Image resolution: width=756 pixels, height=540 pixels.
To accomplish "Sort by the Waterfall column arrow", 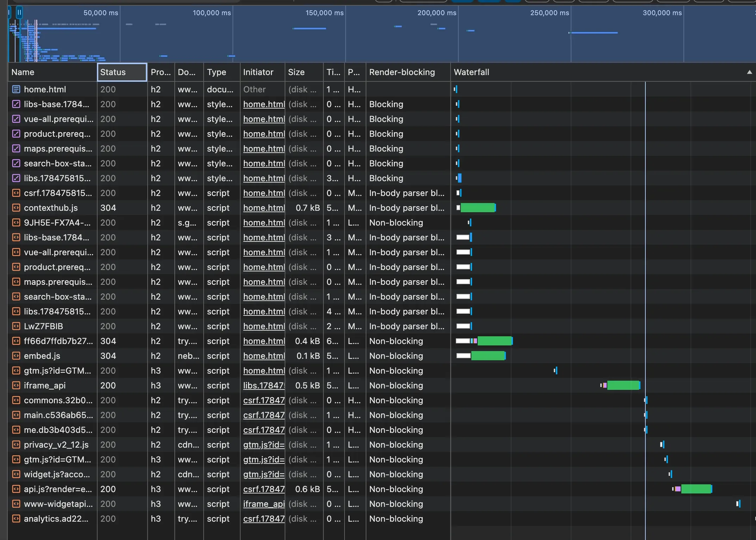I will coord(749,72).
